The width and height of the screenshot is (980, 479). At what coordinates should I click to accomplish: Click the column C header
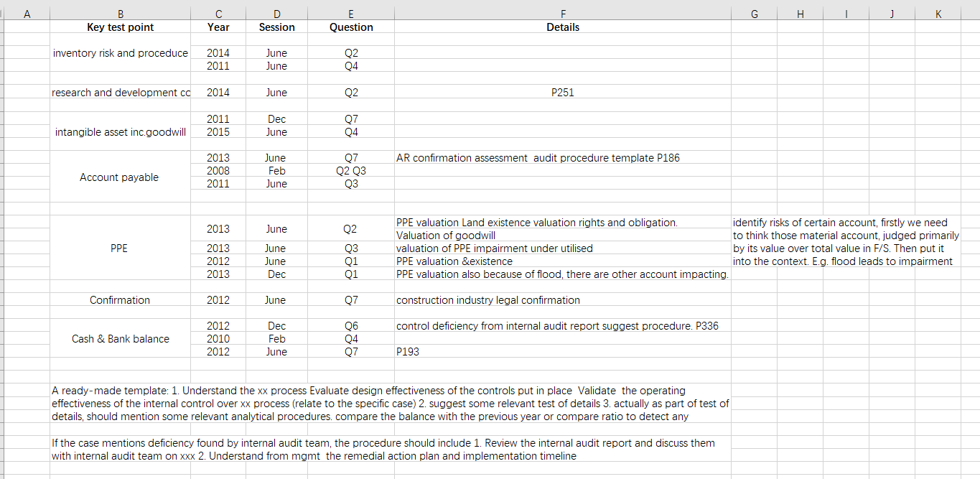pyautogui.click(x=218, y=13)
